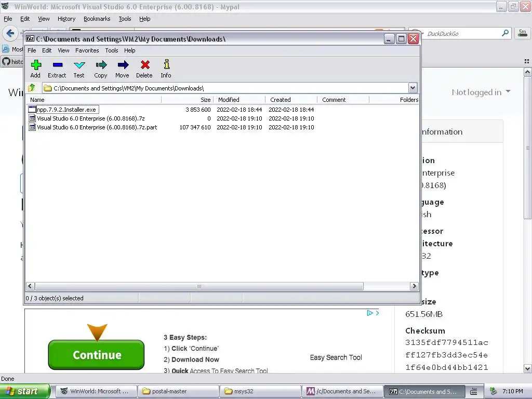Open 7-Zip View menu
Viewport: 532px width, 399px height.
click(63, 50)
